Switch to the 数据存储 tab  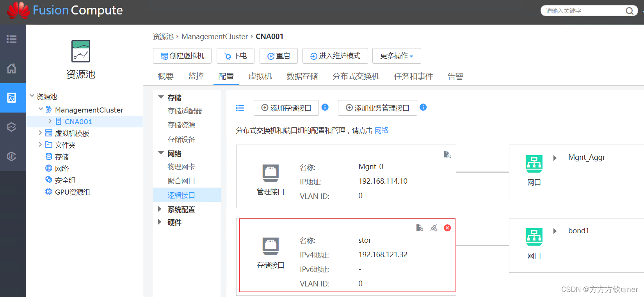(x=302, y=76)
